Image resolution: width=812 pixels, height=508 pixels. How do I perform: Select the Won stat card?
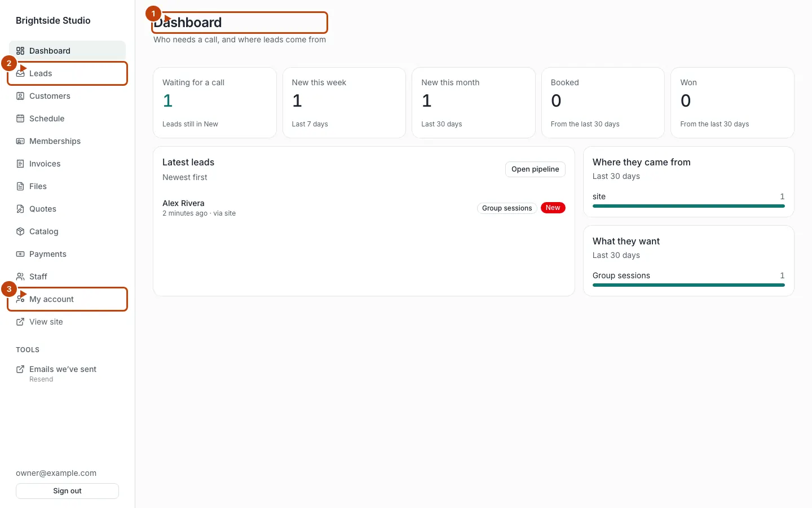point(732,103)
